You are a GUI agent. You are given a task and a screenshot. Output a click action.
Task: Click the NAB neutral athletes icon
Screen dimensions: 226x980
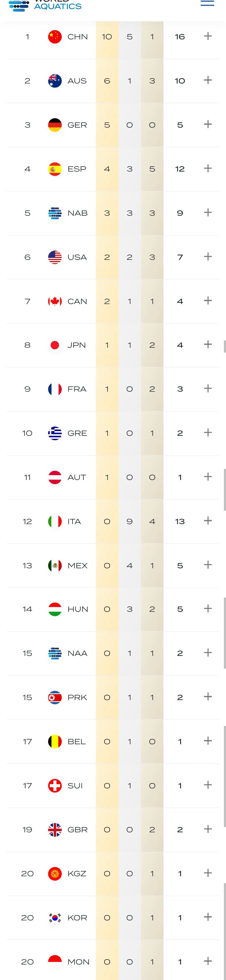tap(55, 213)
